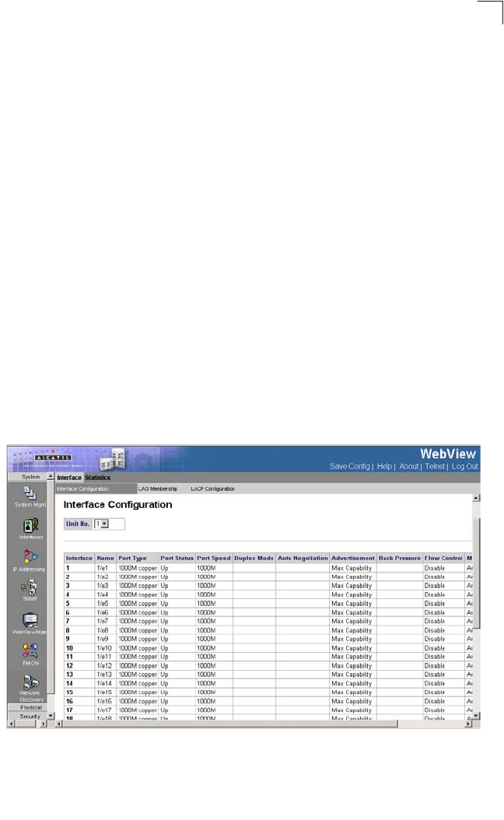504x820 pixels.
Task: Click the WebView title in banner
Action: (448, 454)
